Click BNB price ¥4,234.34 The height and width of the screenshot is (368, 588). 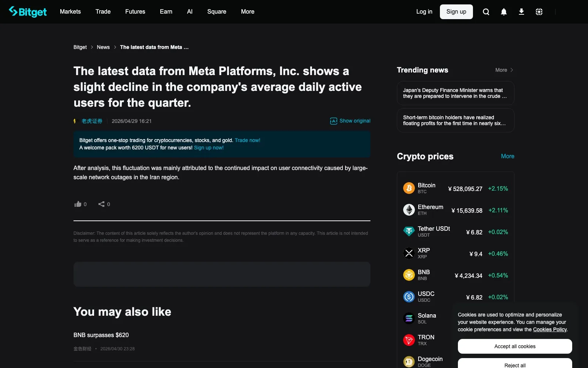coord(469,276)
